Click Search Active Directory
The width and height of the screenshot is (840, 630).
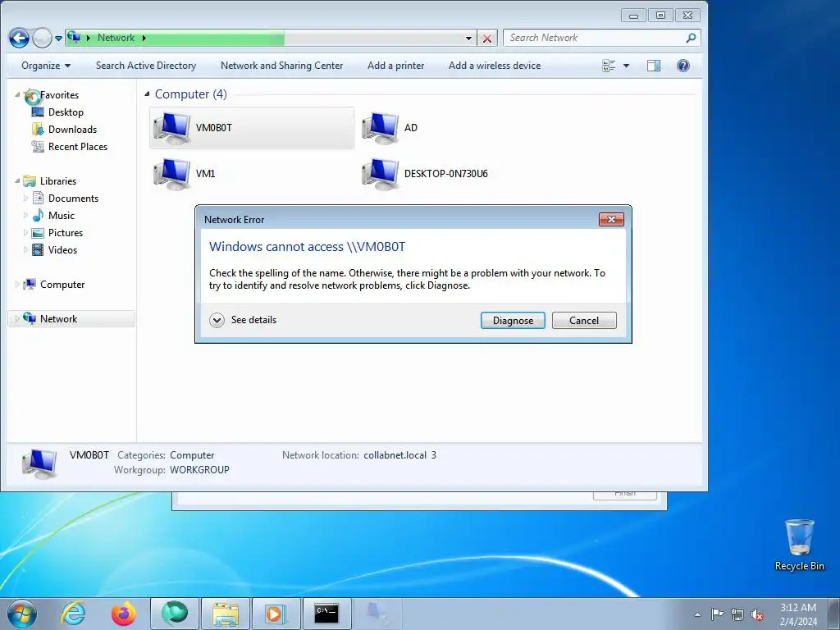pos(146,66)
